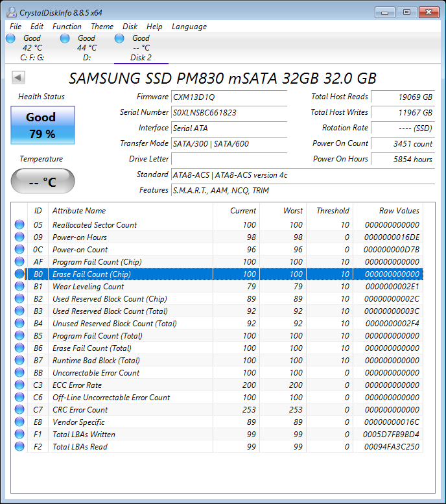Click status orb of Used Reserved Block Count (Total)

click(19, 311)
